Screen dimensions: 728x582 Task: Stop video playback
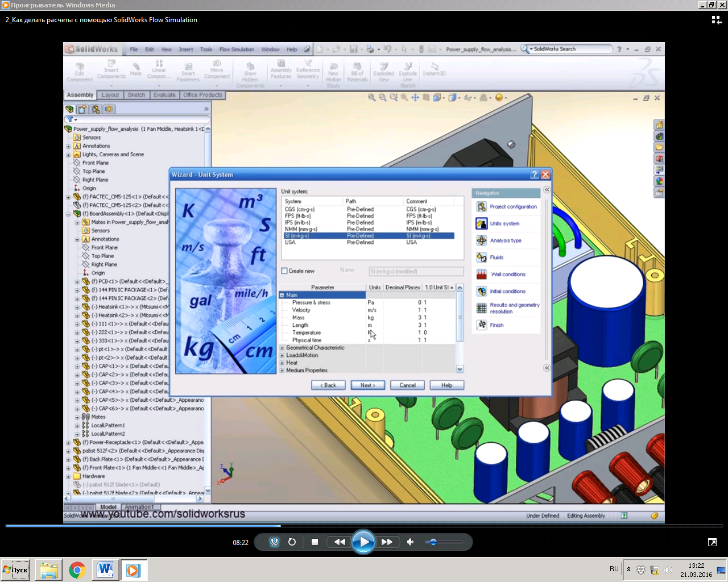click(315, 542)
